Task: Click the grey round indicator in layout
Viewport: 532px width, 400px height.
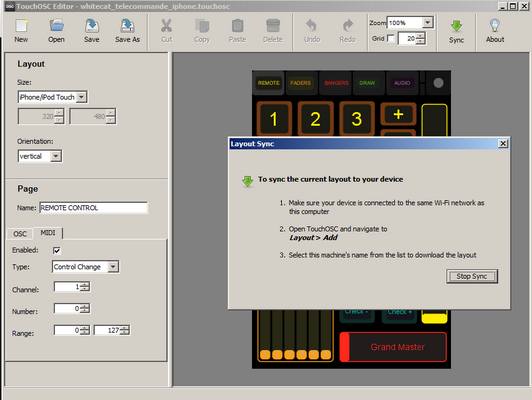Action: [438, 83]
